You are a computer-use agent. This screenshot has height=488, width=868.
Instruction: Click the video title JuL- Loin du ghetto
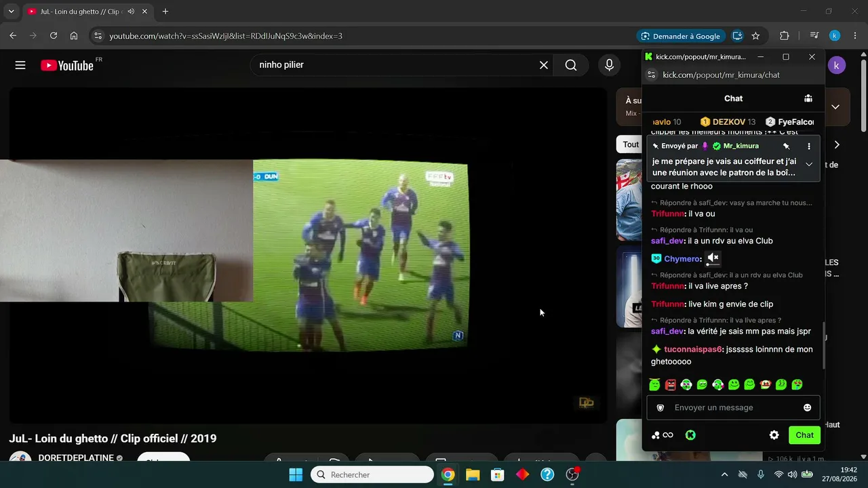coord(113,439)
